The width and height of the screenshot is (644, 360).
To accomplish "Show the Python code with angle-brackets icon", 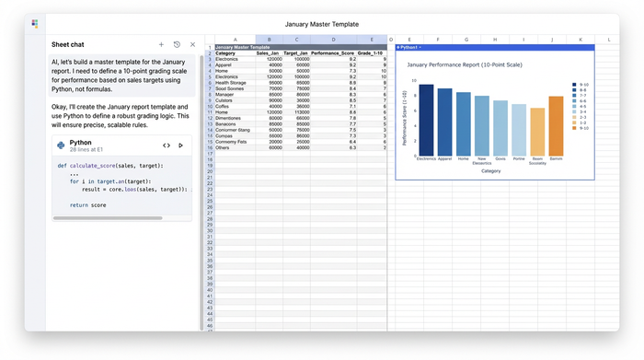I will point(167,145).
